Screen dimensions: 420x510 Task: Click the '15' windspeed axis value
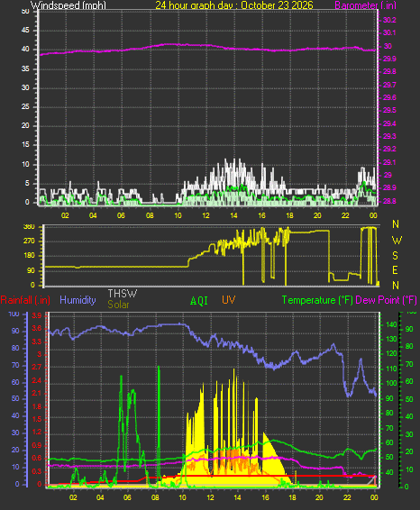point(25,145)
